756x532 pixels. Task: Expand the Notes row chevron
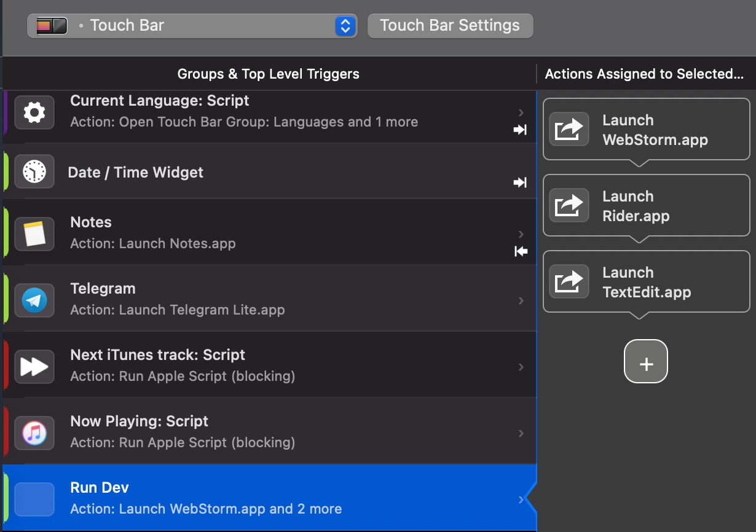[x=521, y=233]
